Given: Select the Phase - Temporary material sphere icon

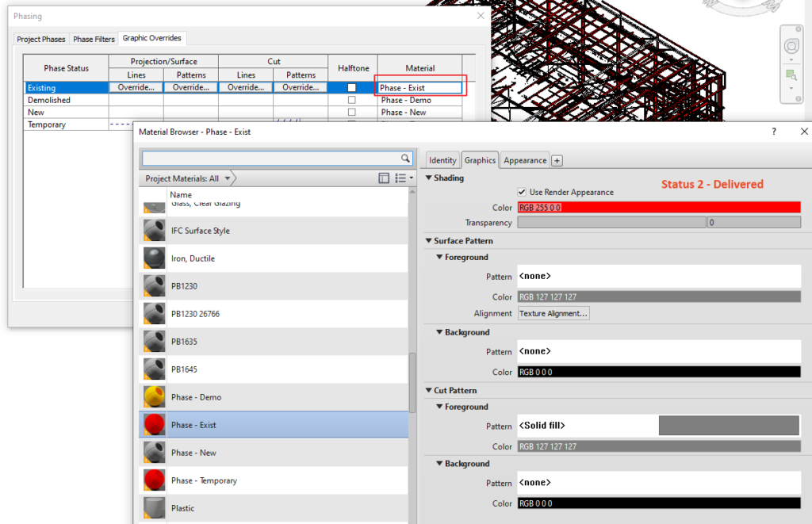Looking at the screenshot, I should click(152, 480).
